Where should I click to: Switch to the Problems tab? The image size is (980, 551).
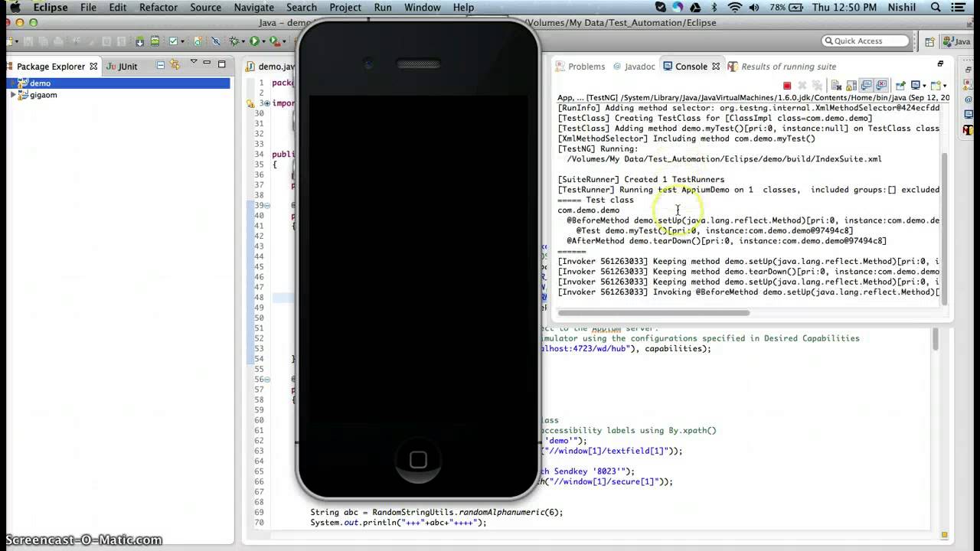(580, 67)
